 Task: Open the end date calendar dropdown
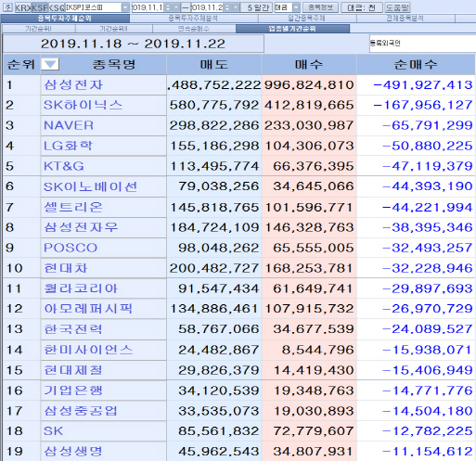tap(235, 7)
